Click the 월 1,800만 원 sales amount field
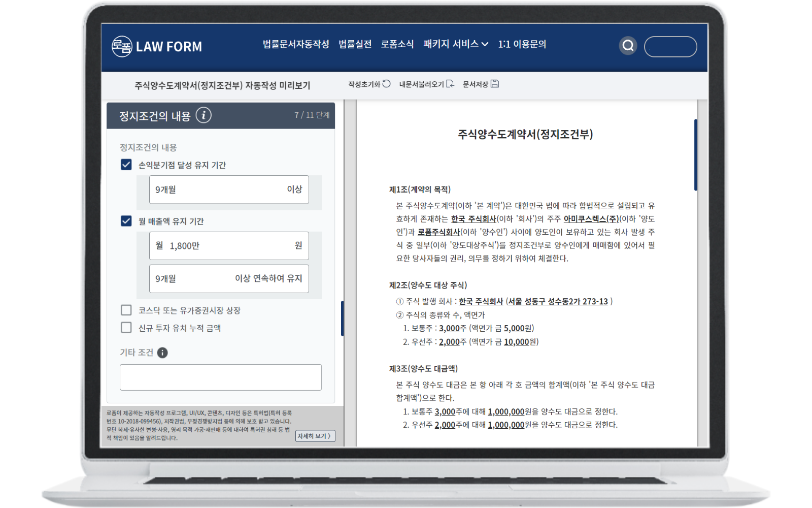Viewport: 812px width, 508px height. tap(229, 246)
